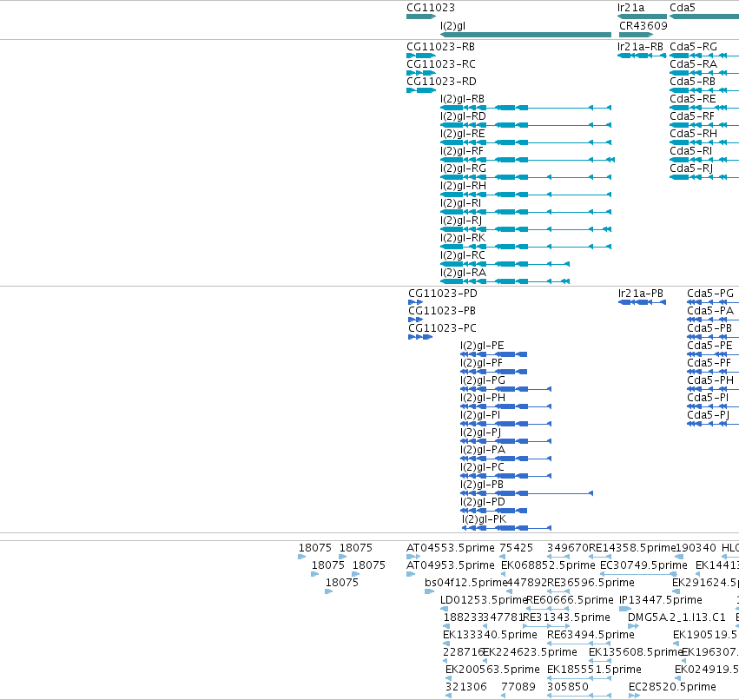739x700 pixels.
Task: Select the l(2)gl-RH transcript
Action: (x=463, y=186)
